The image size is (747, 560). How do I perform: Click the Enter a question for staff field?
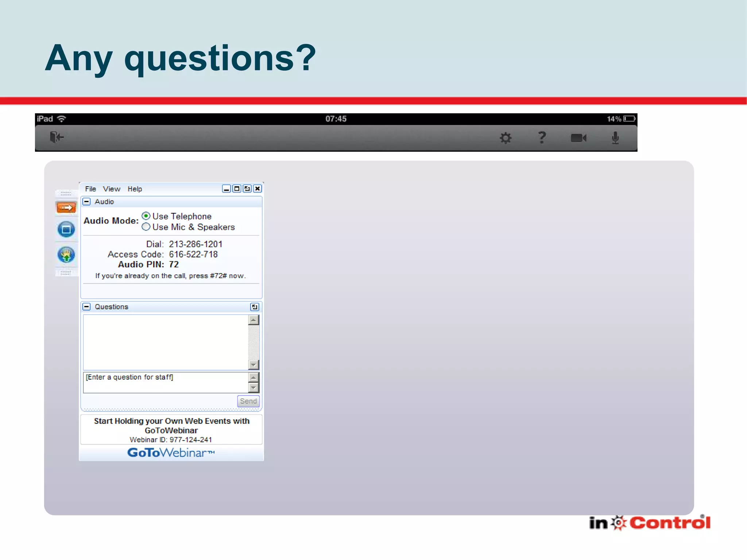(166, 382)
